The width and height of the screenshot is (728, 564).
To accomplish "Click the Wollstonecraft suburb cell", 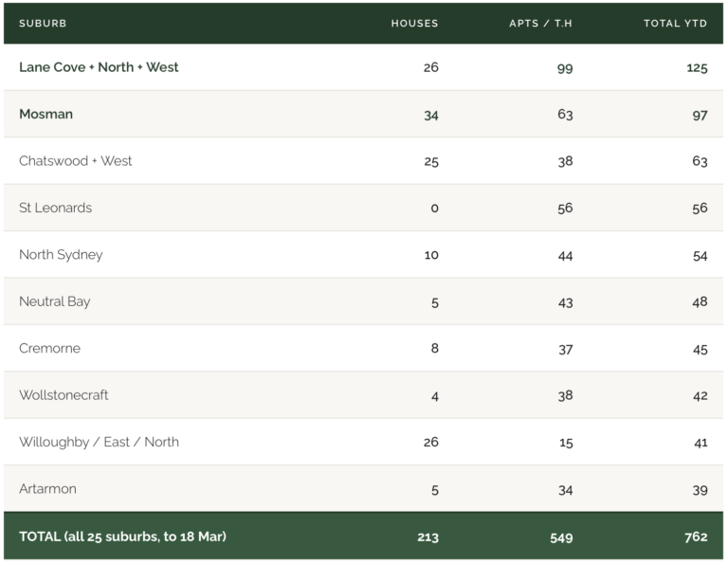I will click(x=64, y=395).
